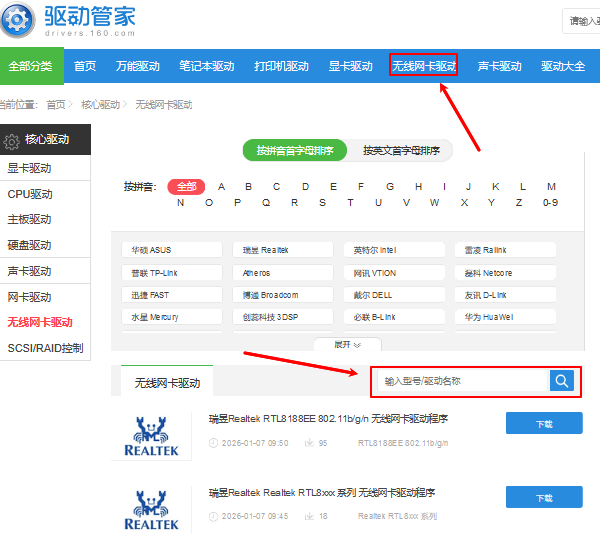Choose brand 华为 HuaWei
Image resolution: width=600 pixels, height=537 pixels.
tap(505, 317)
